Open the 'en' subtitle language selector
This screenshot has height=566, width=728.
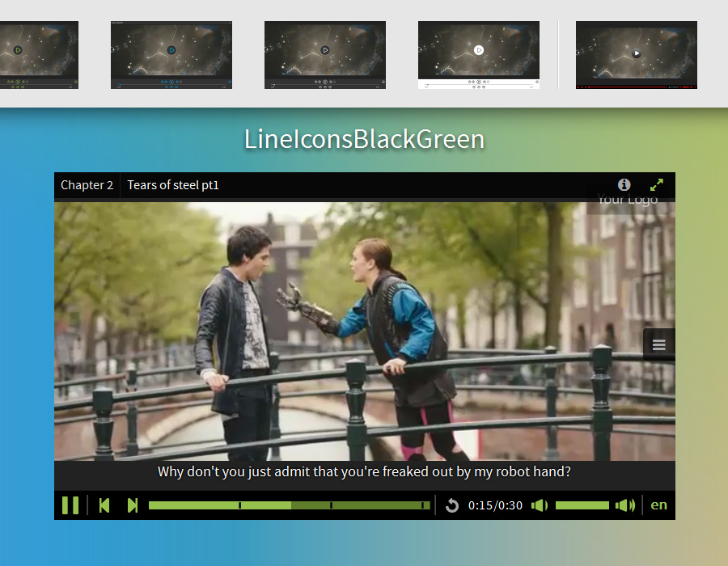coord(658,505)
